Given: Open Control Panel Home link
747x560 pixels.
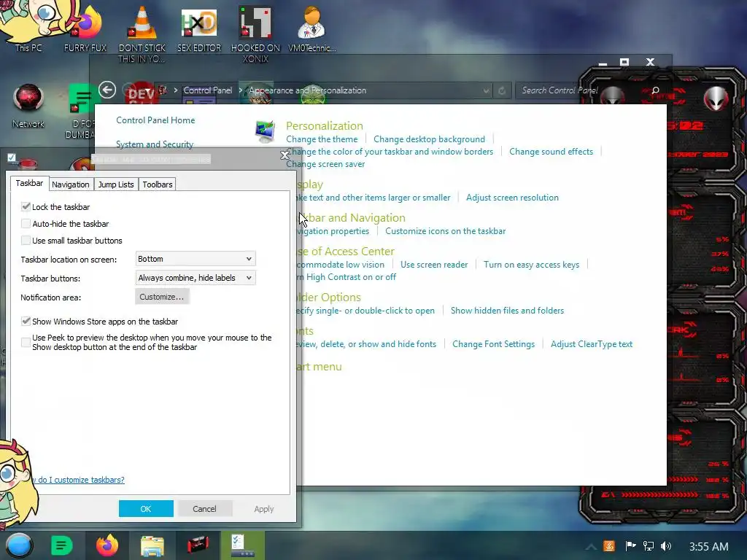Looking at the screenshot, I should (x=155, y=120).
